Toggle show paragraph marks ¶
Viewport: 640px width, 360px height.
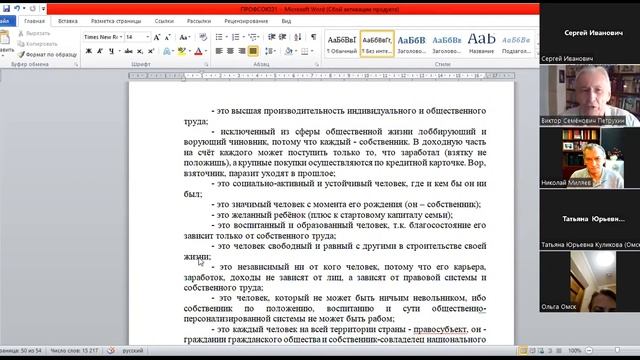coord(313,38)
